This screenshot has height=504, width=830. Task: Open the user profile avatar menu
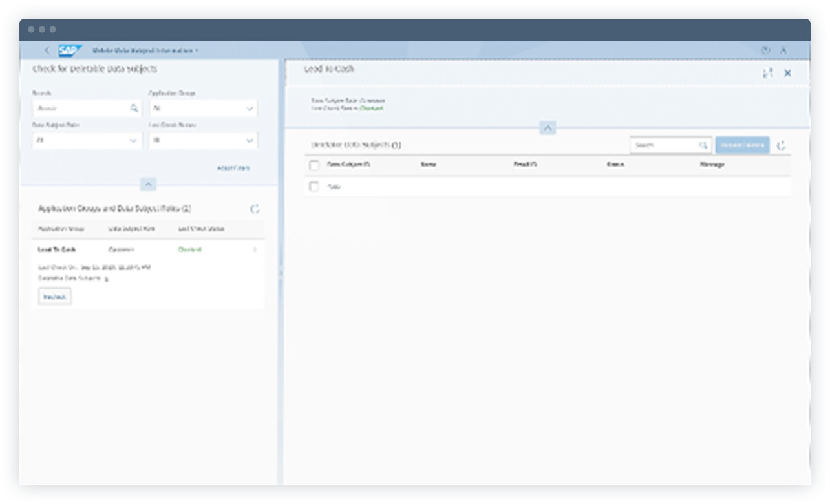(x=783, y=50)
